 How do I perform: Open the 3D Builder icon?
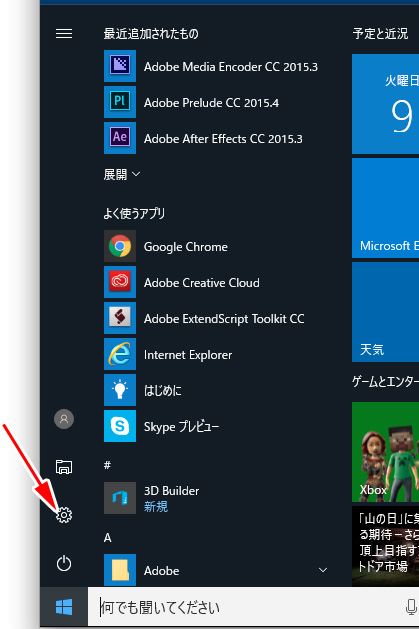(120, 498)
